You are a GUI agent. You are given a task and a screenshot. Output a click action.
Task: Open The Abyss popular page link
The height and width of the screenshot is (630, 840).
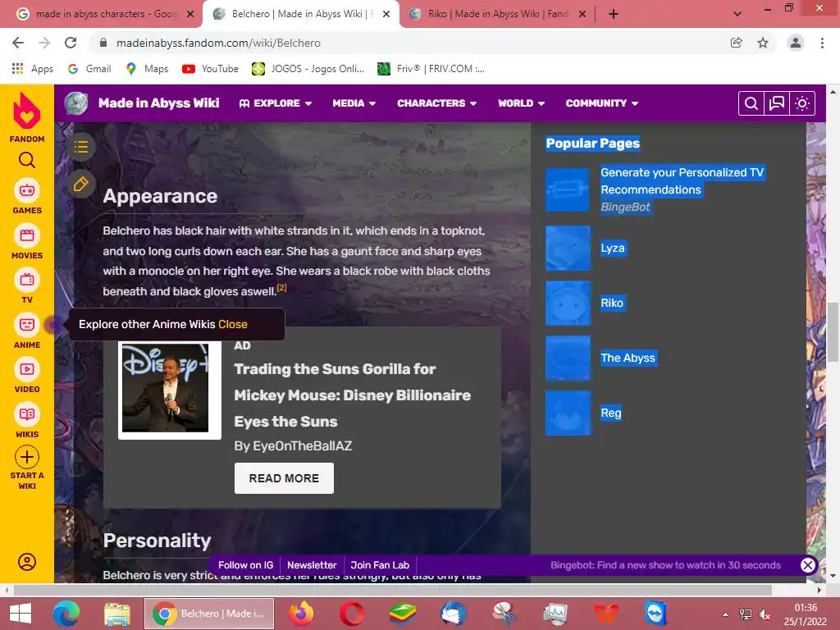pos(628,358)
